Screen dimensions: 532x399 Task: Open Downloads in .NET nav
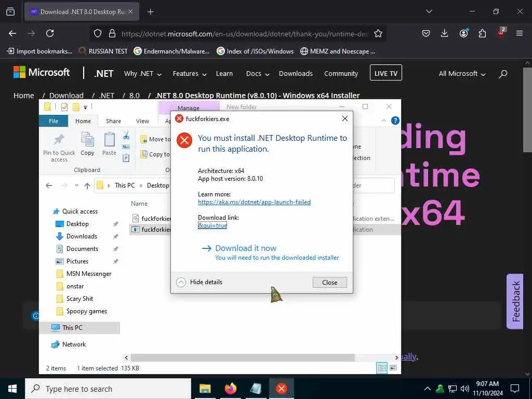[x=296, y=74]
